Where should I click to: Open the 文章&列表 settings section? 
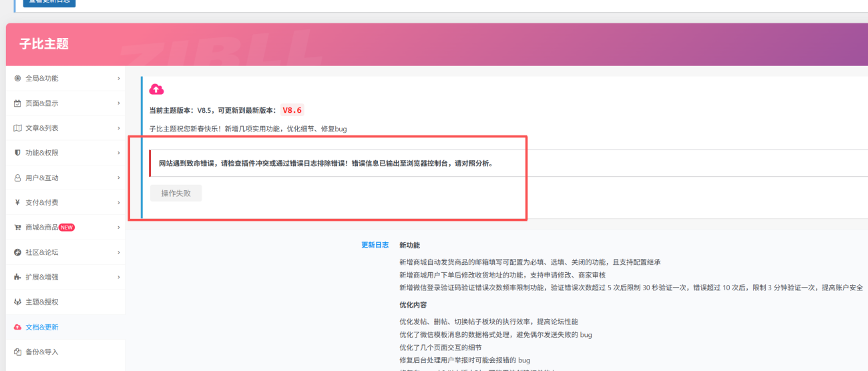pyautogui.click(x=65, y=128)
